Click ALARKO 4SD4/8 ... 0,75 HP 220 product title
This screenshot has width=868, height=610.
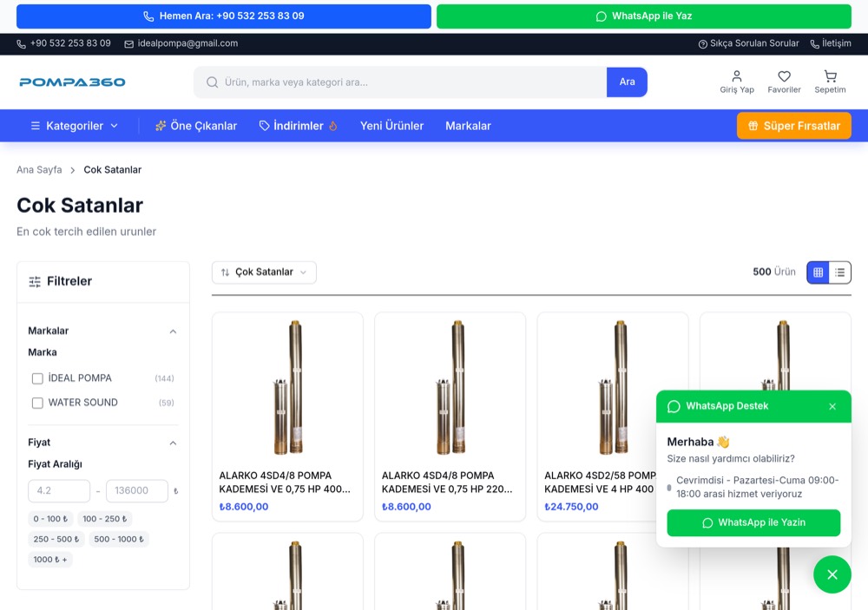coord(447,482)
